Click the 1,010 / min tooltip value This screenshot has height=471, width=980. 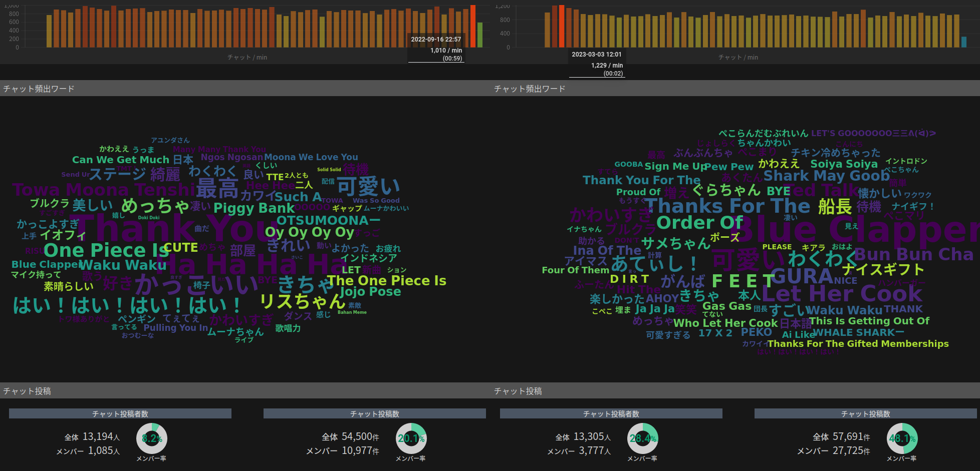tap(446, 51)
